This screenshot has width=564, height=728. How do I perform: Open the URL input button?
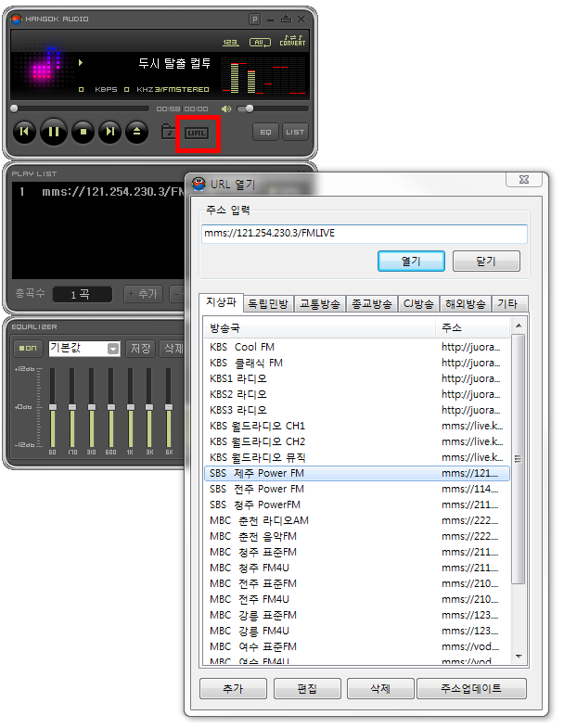coord(197,134)
